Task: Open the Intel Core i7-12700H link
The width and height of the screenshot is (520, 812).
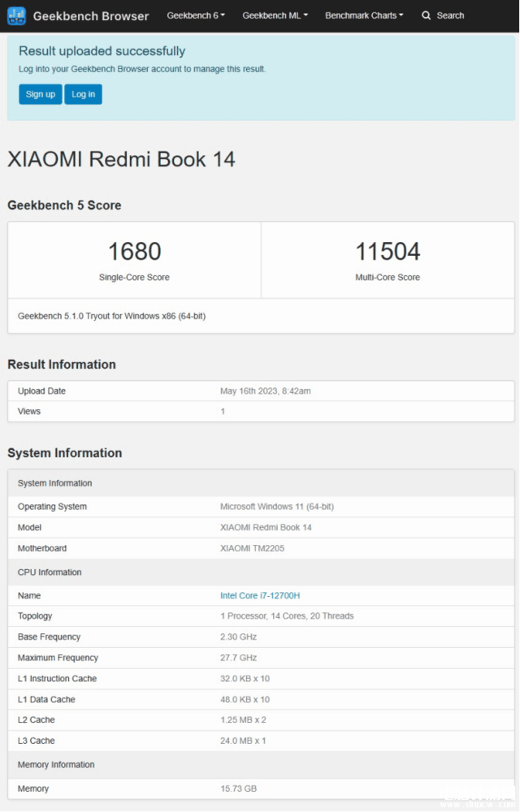Action: 260,595
